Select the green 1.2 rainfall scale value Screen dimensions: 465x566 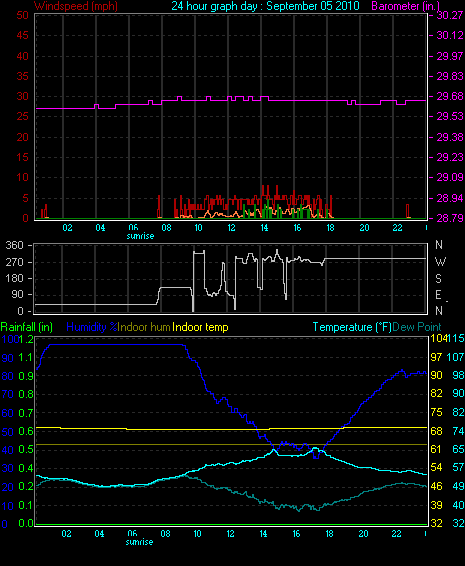[x=26, y=339]
